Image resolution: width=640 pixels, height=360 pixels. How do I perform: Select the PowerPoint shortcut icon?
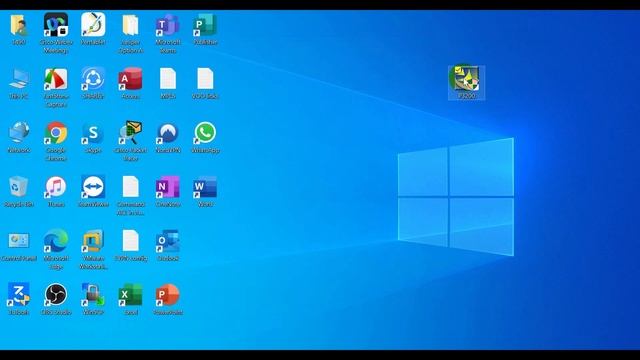pos(168,295)
